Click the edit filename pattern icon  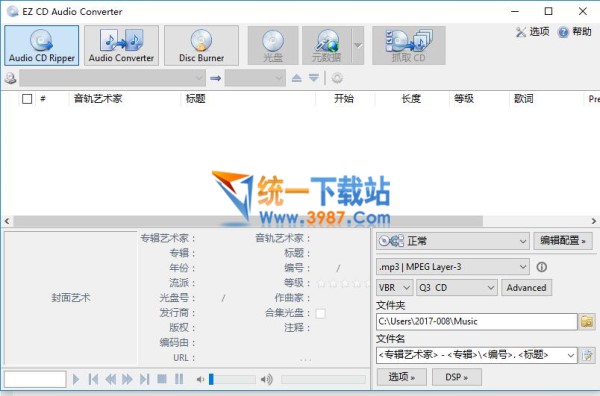coord(587,355)
